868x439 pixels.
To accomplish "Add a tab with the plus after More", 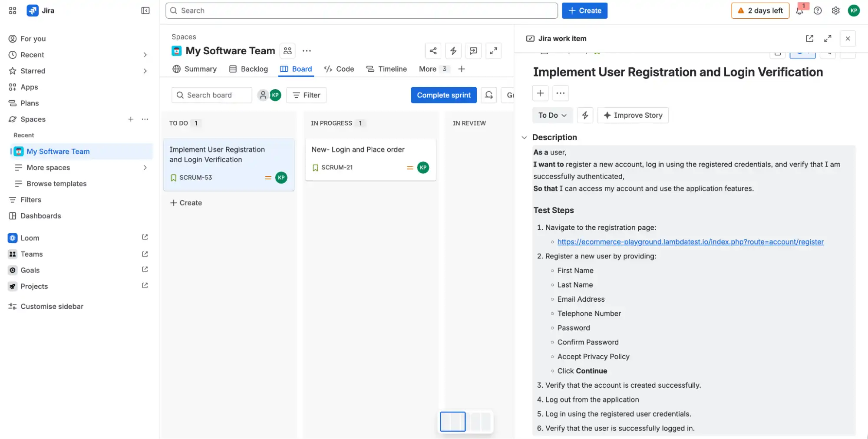I will (462, 69).
